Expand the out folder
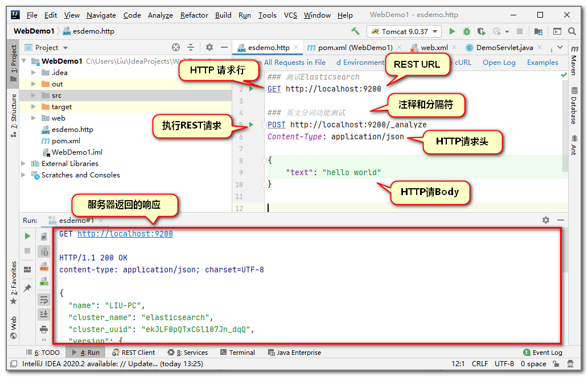The width and height of the screenshot is (588, 377). (34, 84)
